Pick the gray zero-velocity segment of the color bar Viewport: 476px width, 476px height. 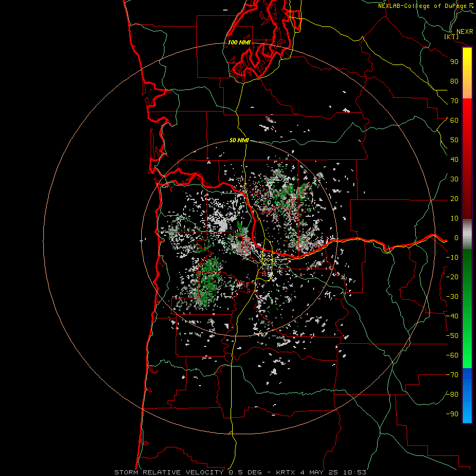pyautogui.click(x=467, y=234)
